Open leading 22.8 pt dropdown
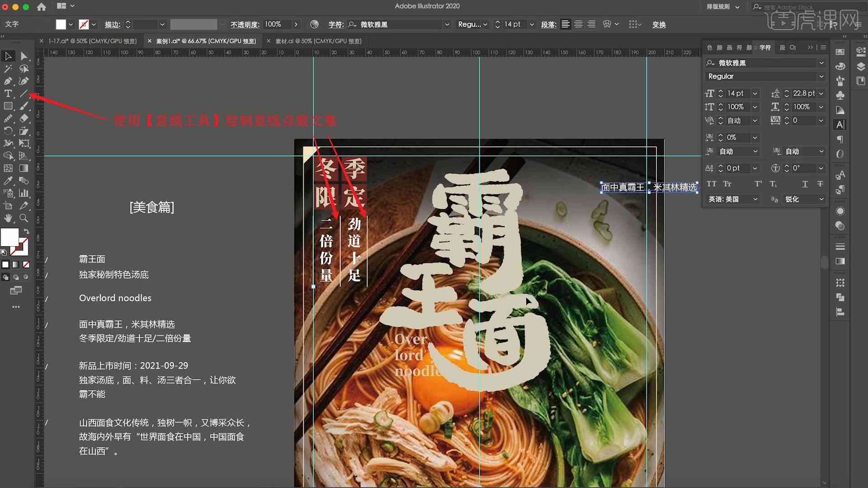868x488 pixels. click(x=821, y=94)
